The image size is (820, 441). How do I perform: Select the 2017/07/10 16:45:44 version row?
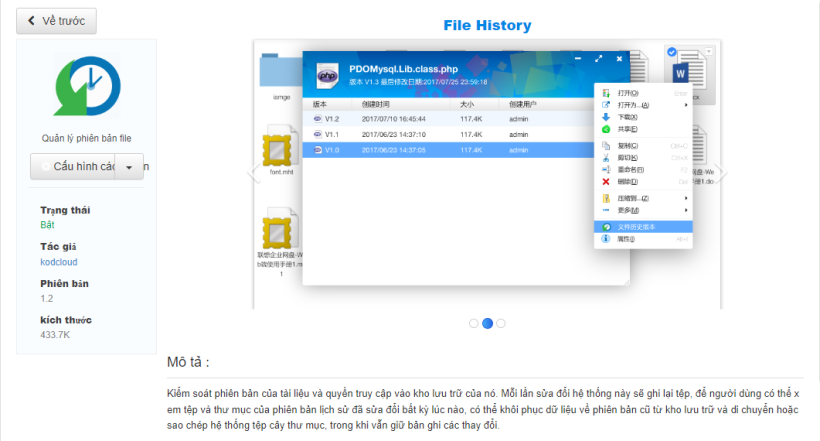(449, 119)
